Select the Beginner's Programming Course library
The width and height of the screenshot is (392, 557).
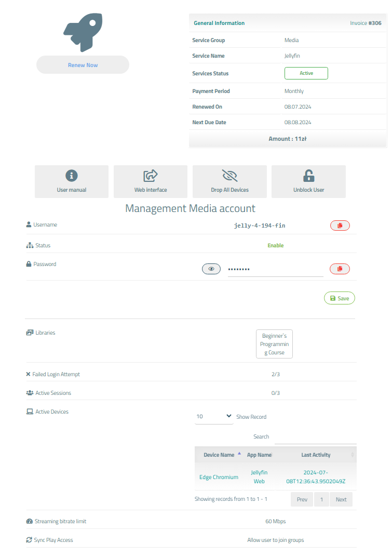point(275,344)
